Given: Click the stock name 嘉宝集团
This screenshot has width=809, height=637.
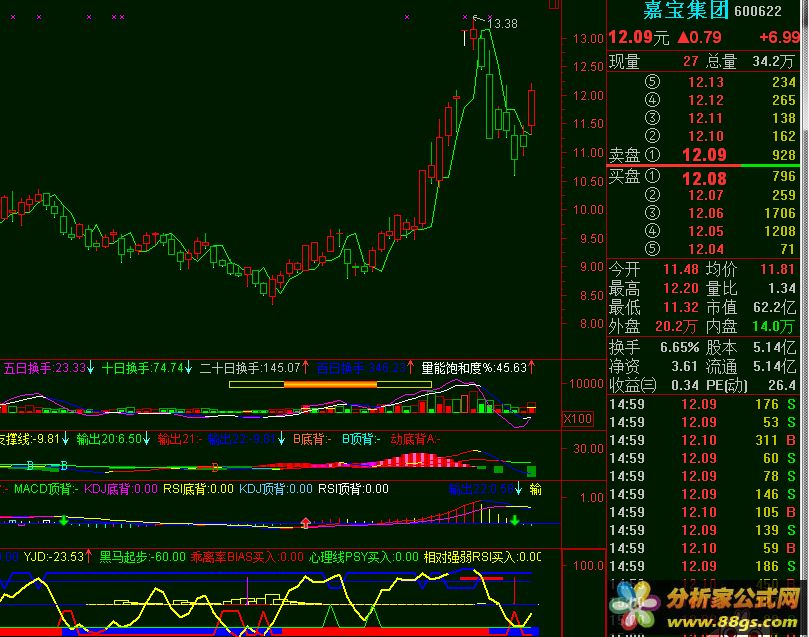Looking at the screenshot, I should (686, 9).
